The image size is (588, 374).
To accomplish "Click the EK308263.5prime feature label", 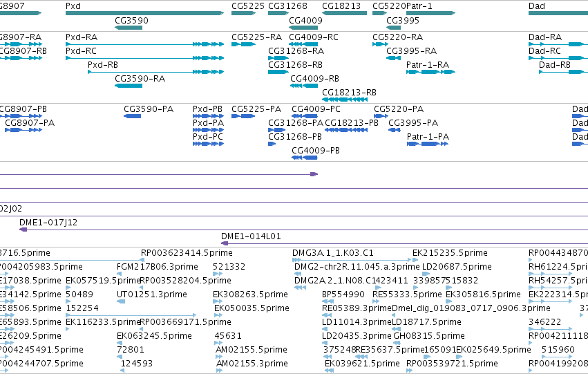I will coord(251,294).
